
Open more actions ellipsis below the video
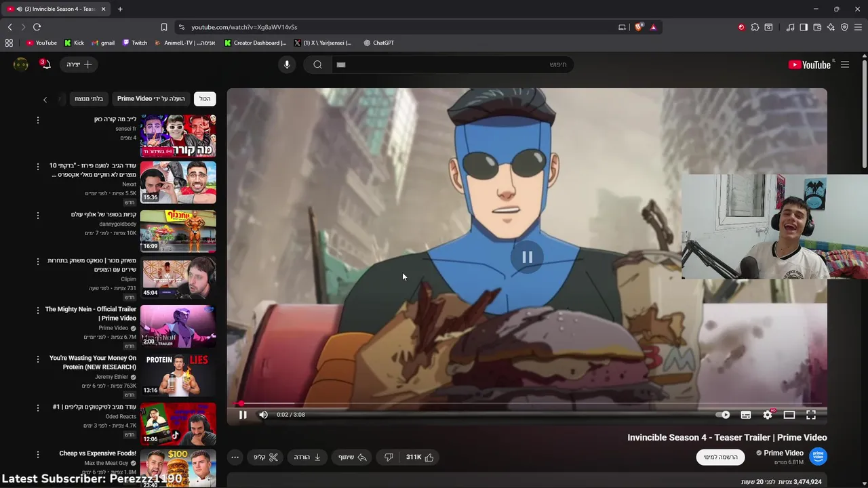235,457
